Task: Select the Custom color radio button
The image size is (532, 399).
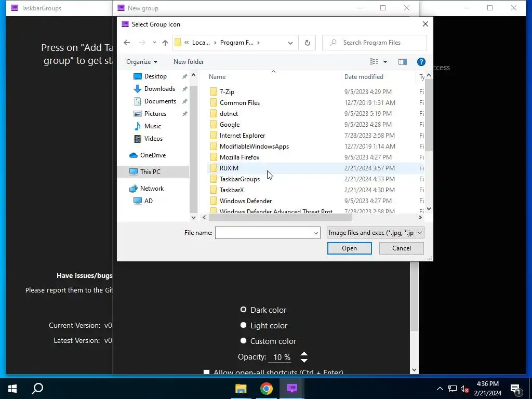Action: point(243,341)
